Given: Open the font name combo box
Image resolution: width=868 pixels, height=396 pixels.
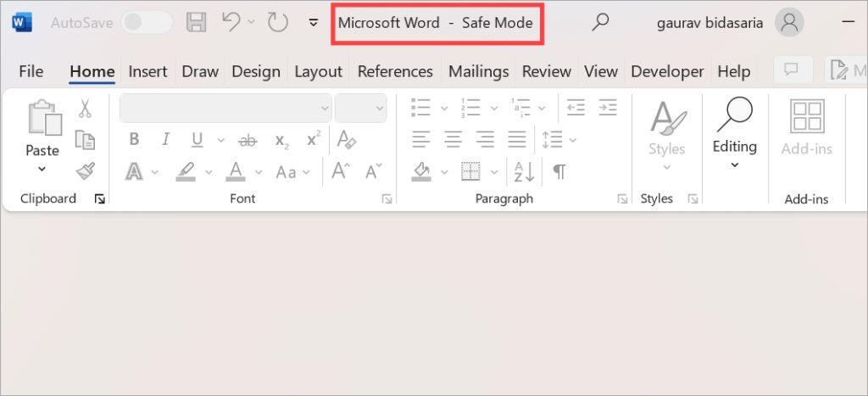Looking at the screenshot, I should coord(225,108).
